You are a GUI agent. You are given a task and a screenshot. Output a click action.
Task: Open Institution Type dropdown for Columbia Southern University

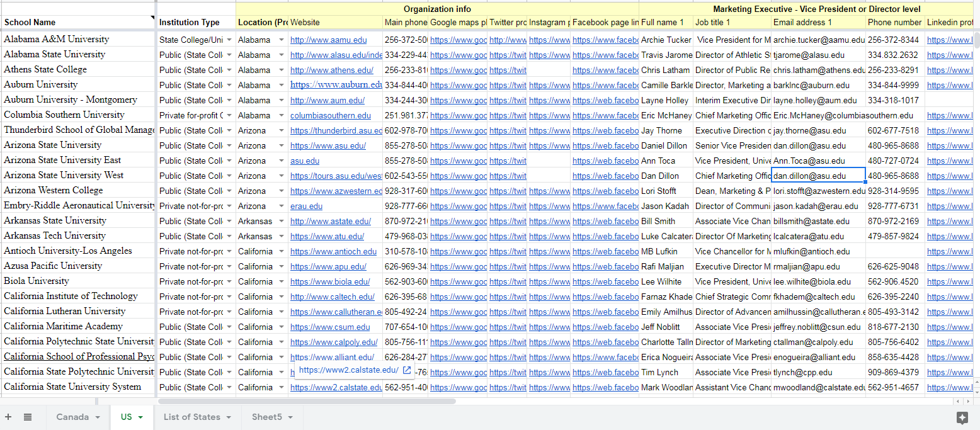(x=229, y=115)
